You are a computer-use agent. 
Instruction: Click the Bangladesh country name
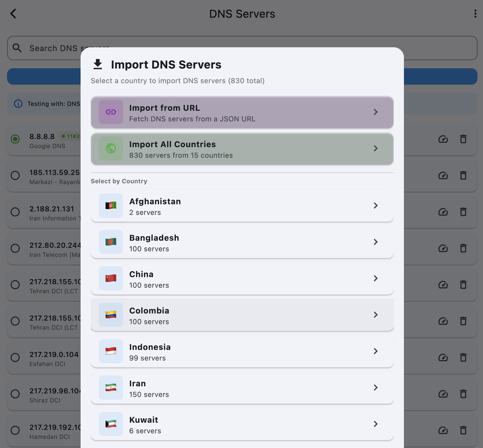tap(154, 238)
